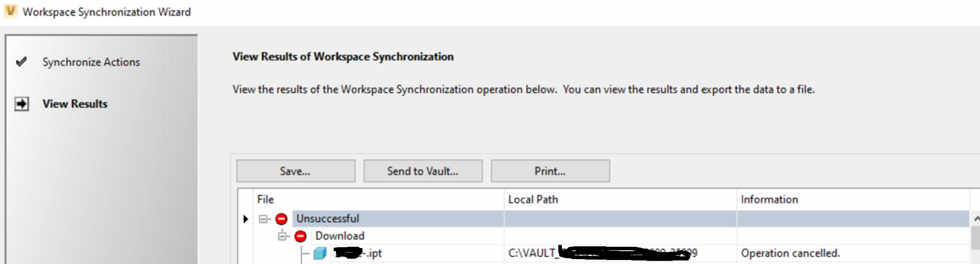Click the Send to Vault... button
Screen dimensions: 980x264
coord(423,171)
